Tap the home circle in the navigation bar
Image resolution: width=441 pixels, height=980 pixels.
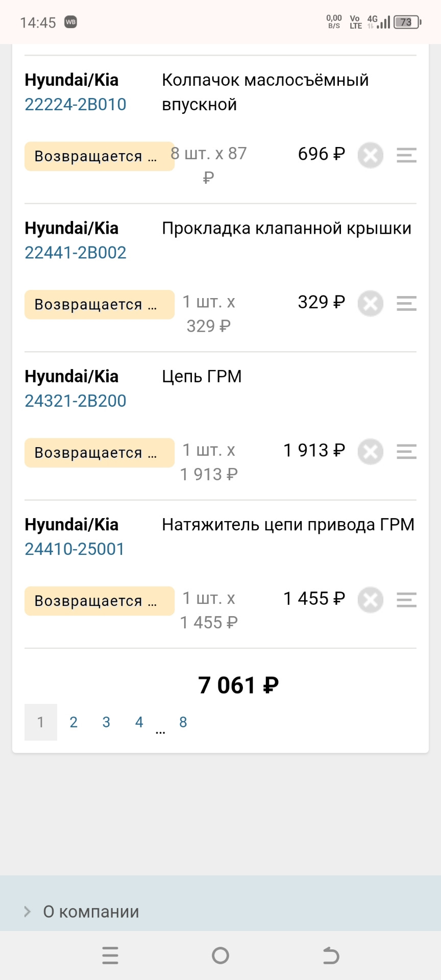219,955
